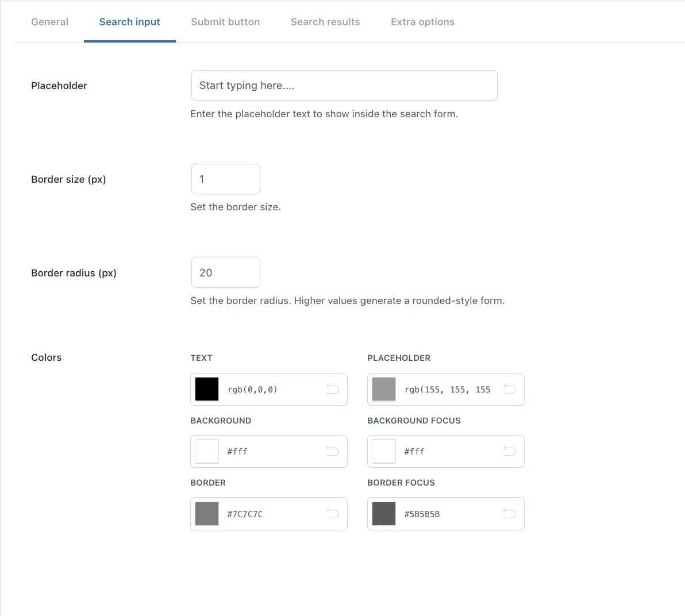
Task: Open the Border Focus color swatch
Action: point(384,513)
